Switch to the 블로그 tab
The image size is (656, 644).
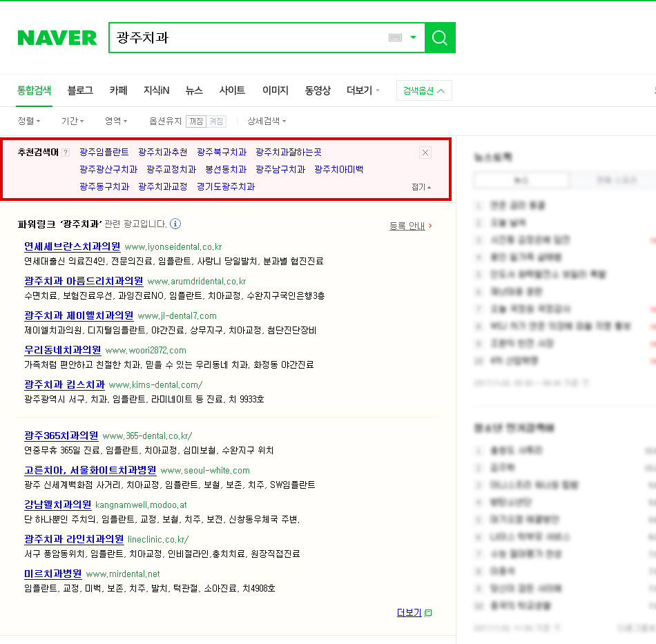pyautogui.click(x=79, y=90)
